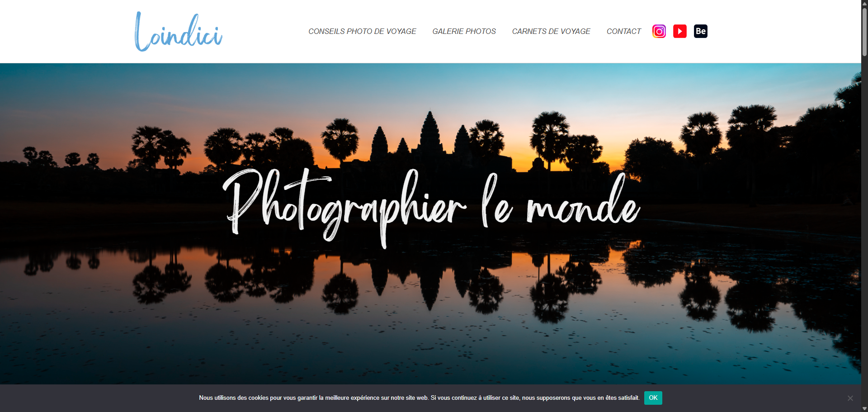Dismiss cookie banner with X icon
Screen dimensions: 868x412
click(850, 398)
